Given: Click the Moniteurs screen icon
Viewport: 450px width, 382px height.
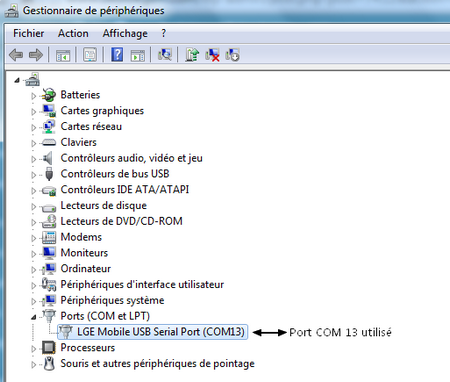Looking at the screenshot, I should click(49, 253).
